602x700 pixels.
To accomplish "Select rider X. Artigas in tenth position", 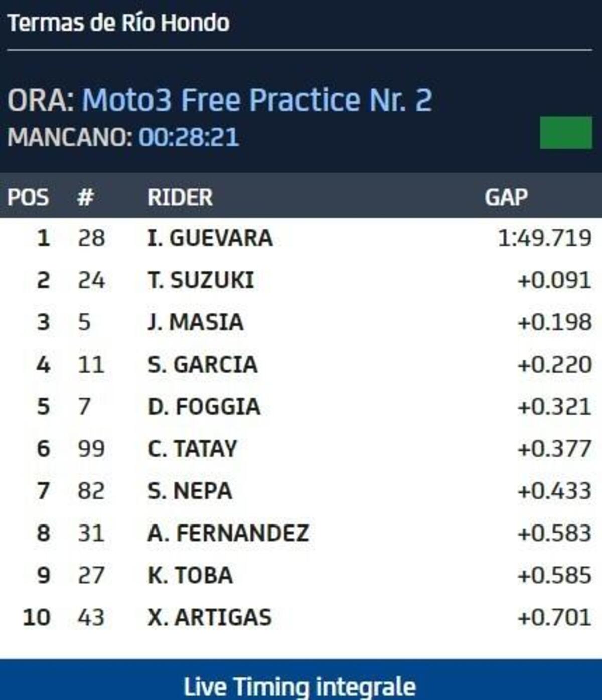I will [210, 617].
